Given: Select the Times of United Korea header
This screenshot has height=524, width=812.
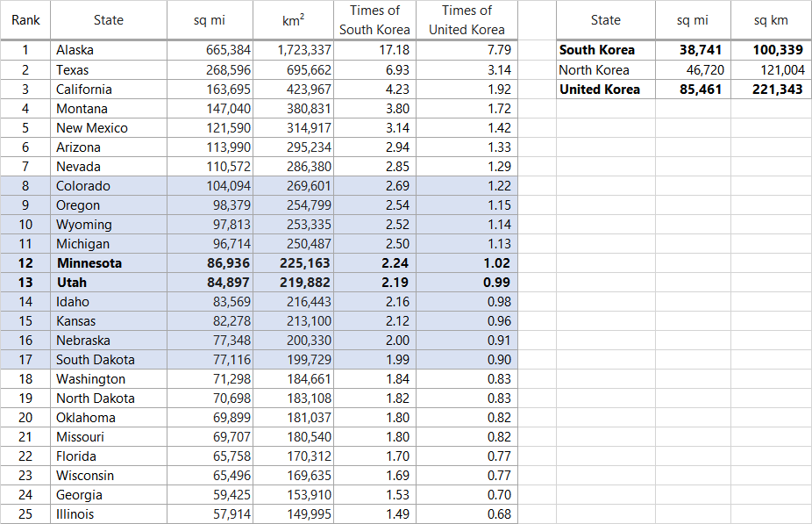Looking at the screenshot, I should [467, 20].
